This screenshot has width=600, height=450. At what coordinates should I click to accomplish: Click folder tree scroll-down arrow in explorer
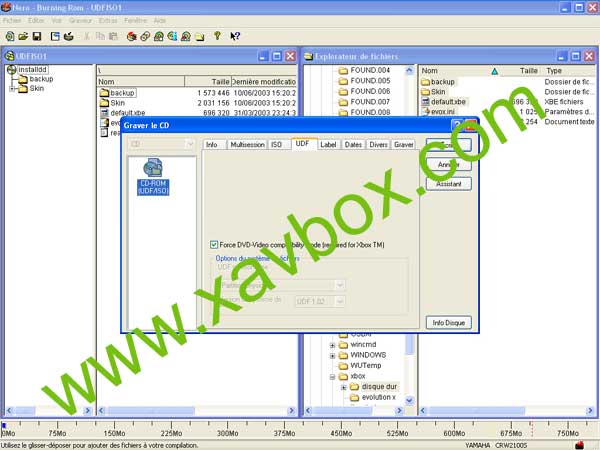[x=409, y=401]
